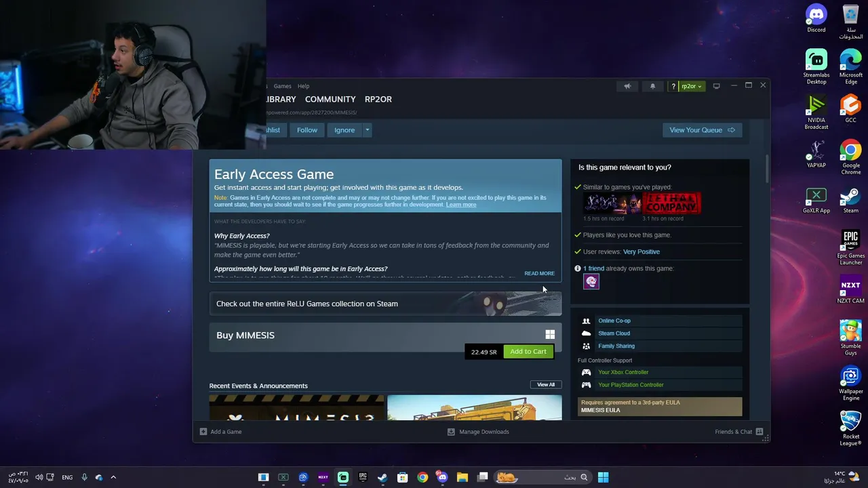Screen dimensions: 868x488
Task: Open the GoXLR App shortcut
Action: tap(816, 200)
